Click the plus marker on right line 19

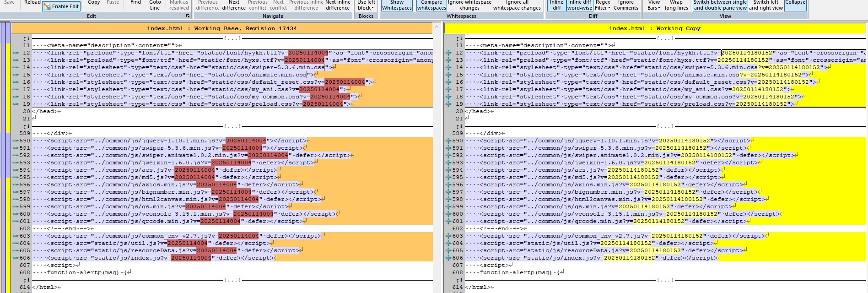[448, 104]
